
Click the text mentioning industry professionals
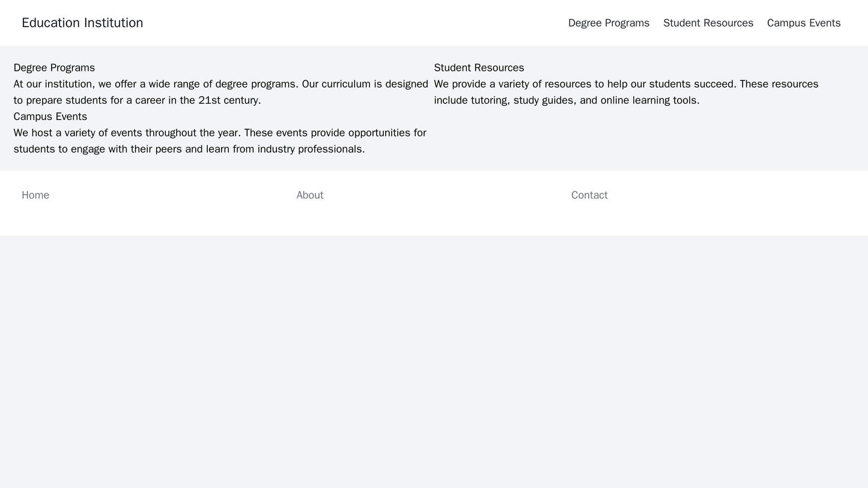point(189,149)
